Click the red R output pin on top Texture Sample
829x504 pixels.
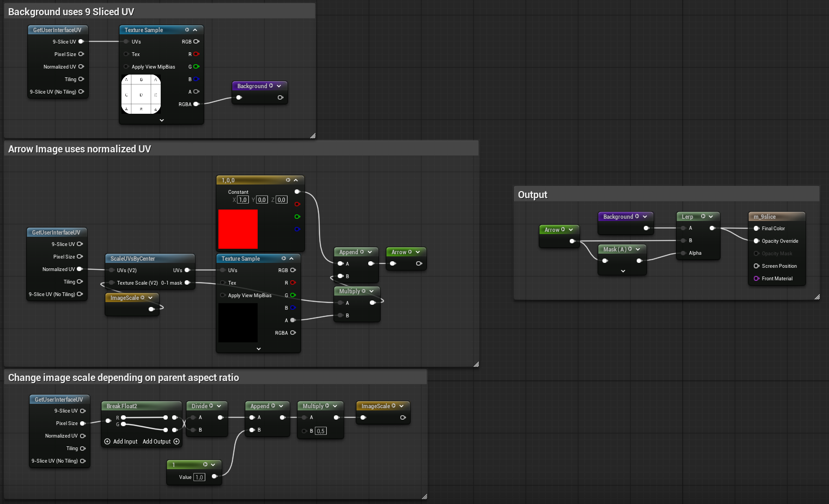[x=196, y=54]
